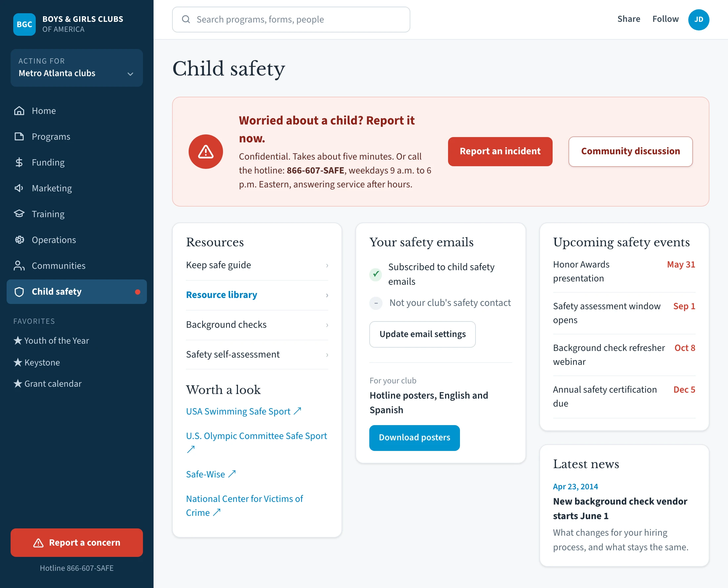
Task: Focus the Search programs, forms, people field
Action: 291,19
